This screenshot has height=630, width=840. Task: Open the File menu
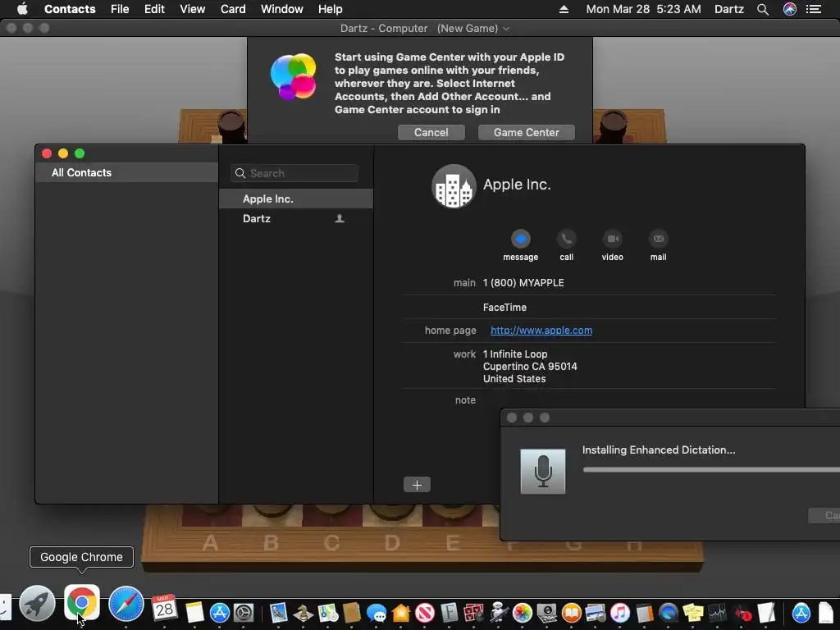click(x=120, y=9)
